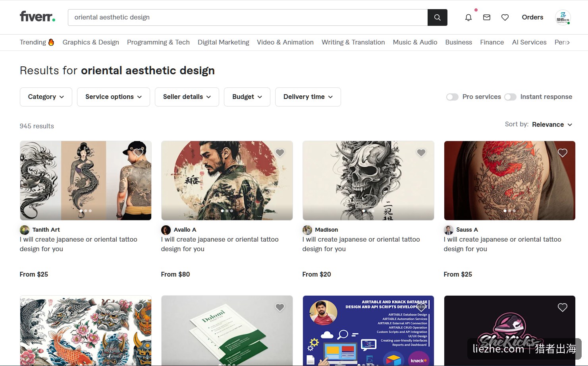The image size is (588, 366).
Task: Expand the Budget filter dropdown
Action: coord(247,97)
